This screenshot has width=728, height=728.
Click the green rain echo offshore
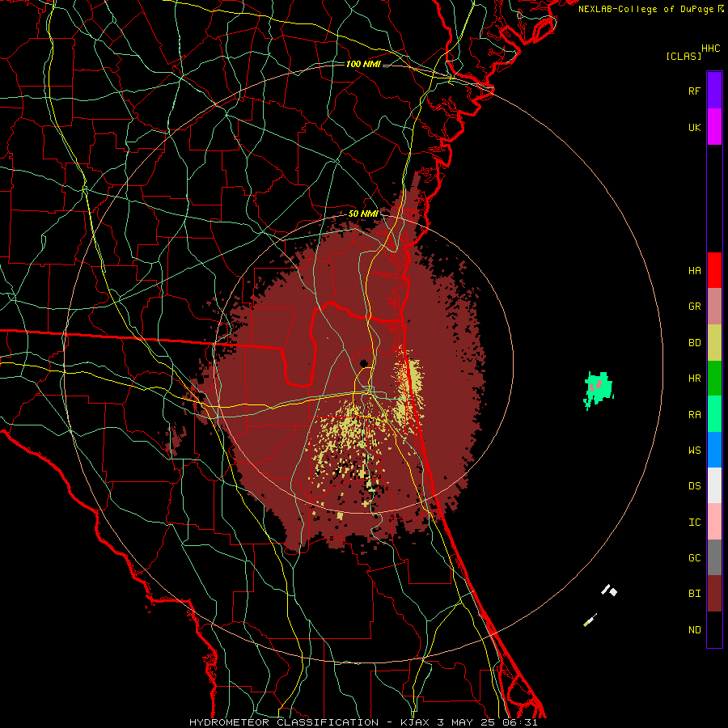[599, 389]
